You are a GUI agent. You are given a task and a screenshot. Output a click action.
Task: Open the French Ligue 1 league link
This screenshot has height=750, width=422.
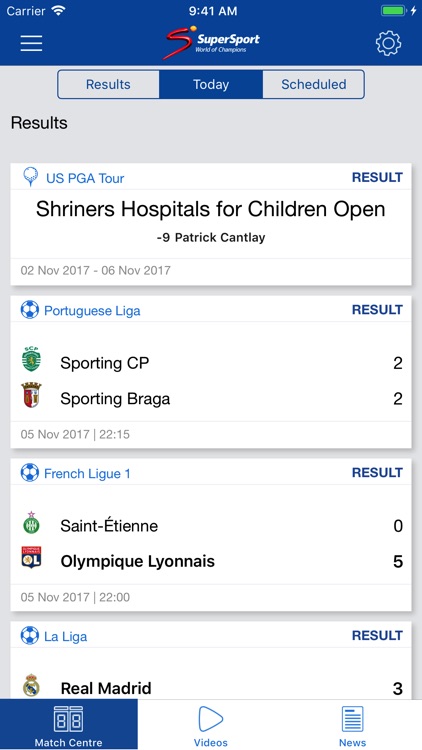pos(87,474)
